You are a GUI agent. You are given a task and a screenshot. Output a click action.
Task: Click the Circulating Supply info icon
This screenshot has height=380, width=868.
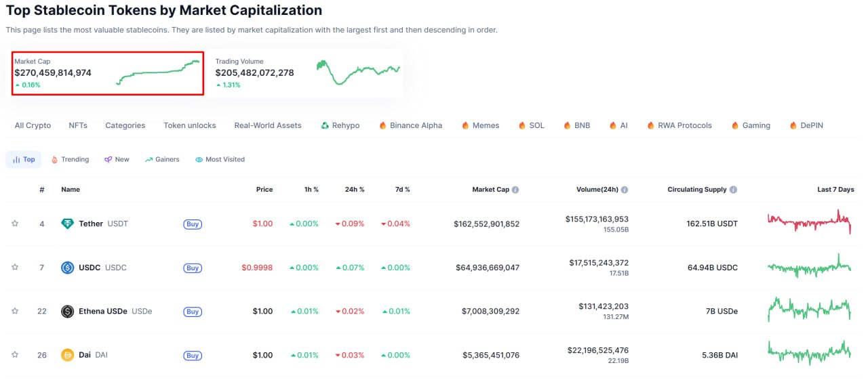[733, 190]
